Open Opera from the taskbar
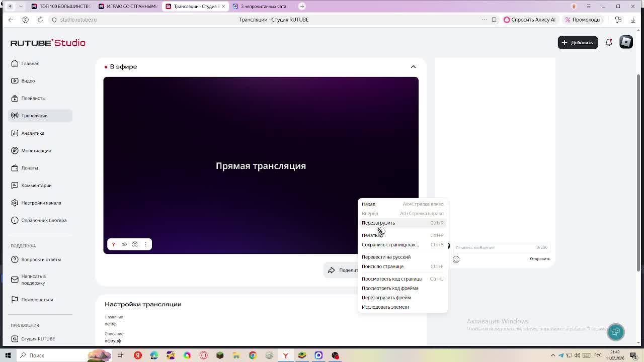This screenshot has width=644, height=362. [x=203, y=355]
